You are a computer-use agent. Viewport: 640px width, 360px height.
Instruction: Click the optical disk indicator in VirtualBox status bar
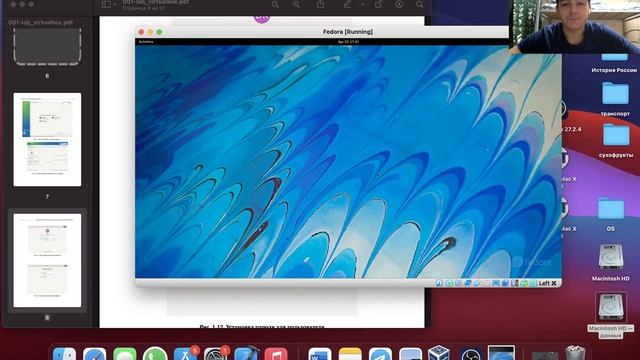click(x=449, y=283)
